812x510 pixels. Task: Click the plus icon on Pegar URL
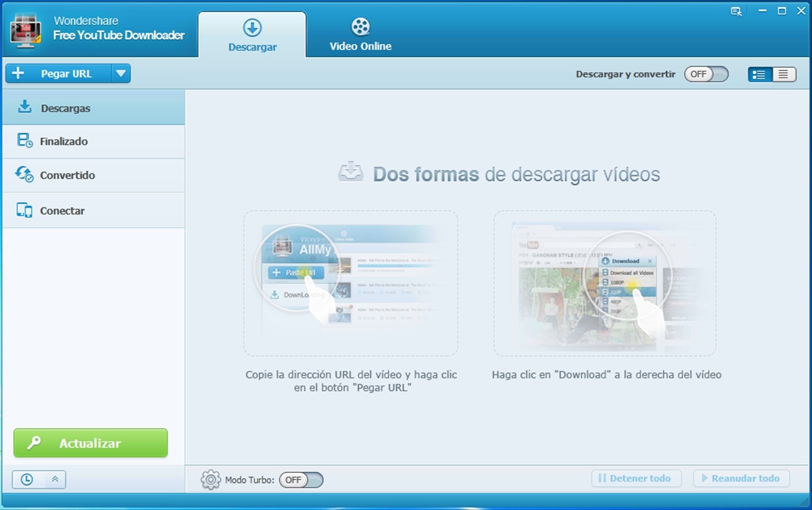click(18, 73)
